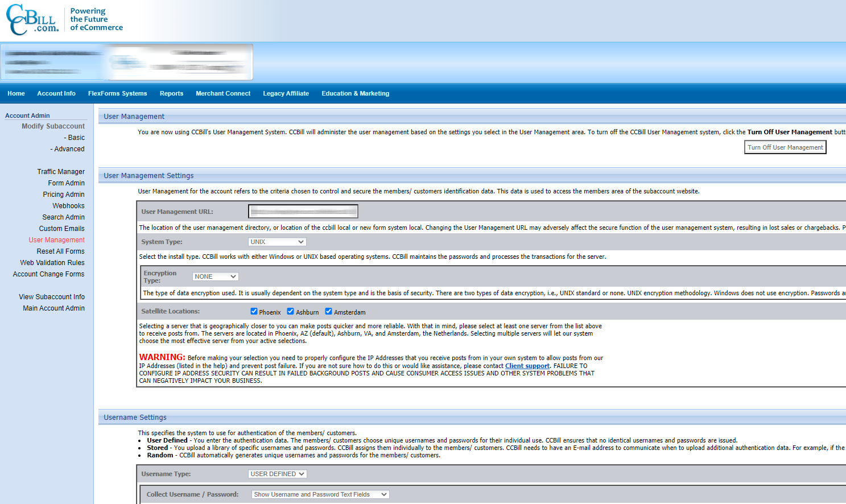This screenshot has width=846, height=504.
Task: Open the Account Info menu
Action: tap(56, 93)
